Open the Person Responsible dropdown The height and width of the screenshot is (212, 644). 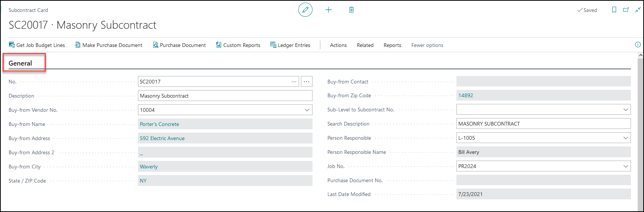tap(625, 138)
